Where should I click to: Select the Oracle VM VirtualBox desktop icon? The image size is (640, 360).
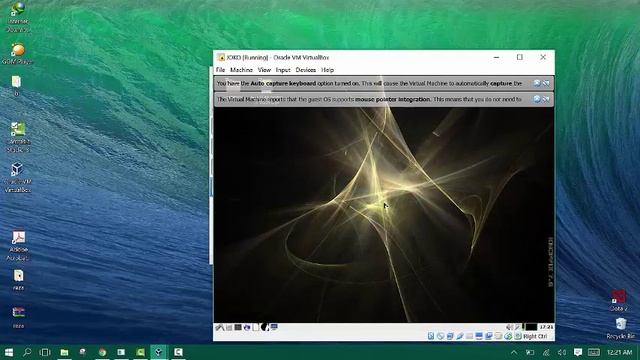[18, 178]
